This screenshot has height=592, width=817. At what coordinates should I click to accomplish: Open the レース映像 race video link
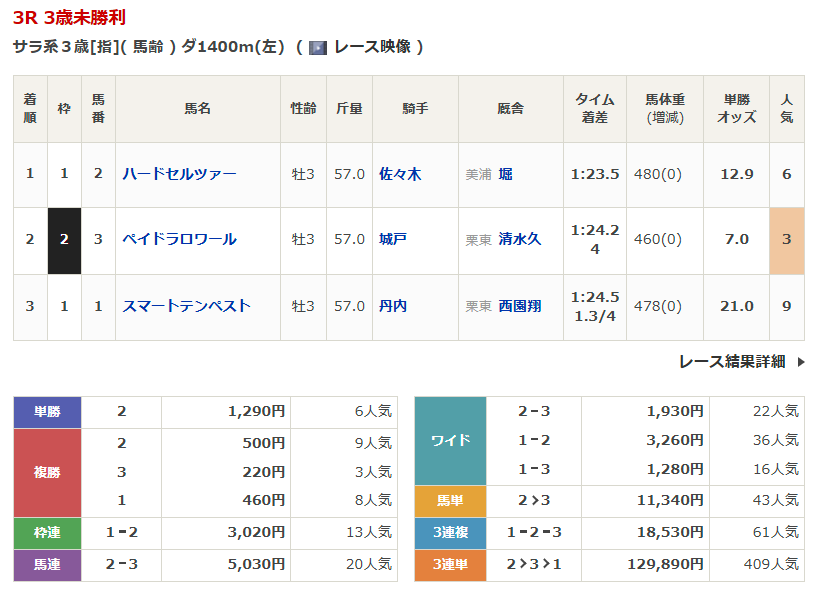point(372,47)
